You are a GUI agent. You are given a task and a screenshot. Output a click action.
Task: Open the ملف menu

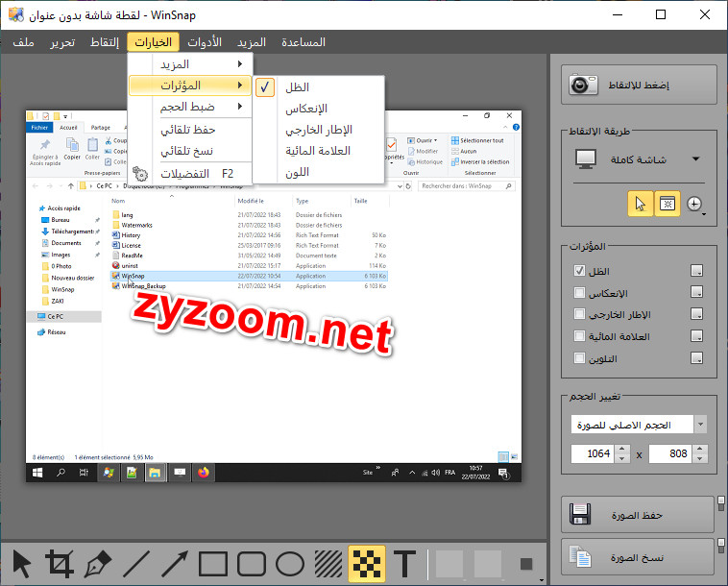coord(24,42)
